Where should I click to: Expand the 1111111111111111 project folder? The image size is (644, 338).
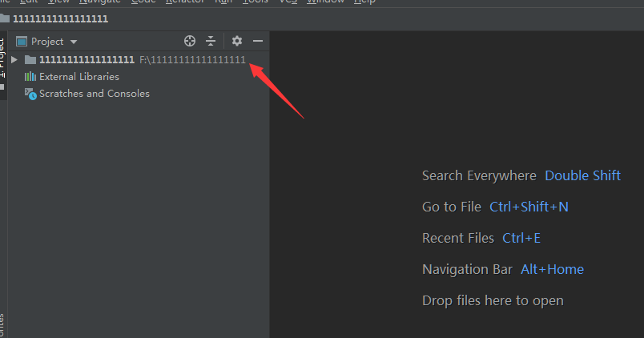pos(14,60)
